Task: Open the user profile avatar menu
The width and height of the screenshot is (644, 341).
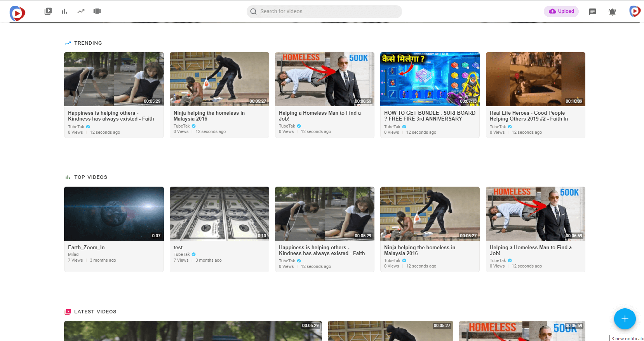Action: point(635,11)
